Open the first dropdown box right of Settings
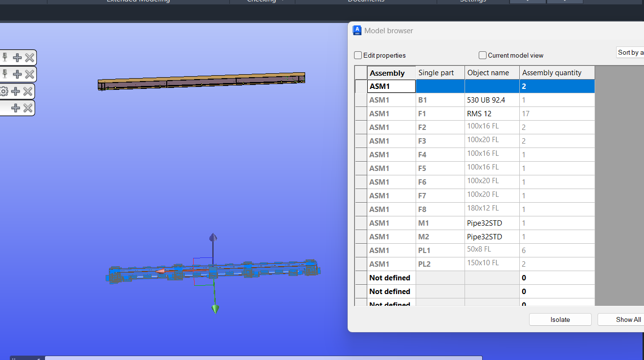The height and width of the screenshot is (360, 644). [x=527, y=1]
